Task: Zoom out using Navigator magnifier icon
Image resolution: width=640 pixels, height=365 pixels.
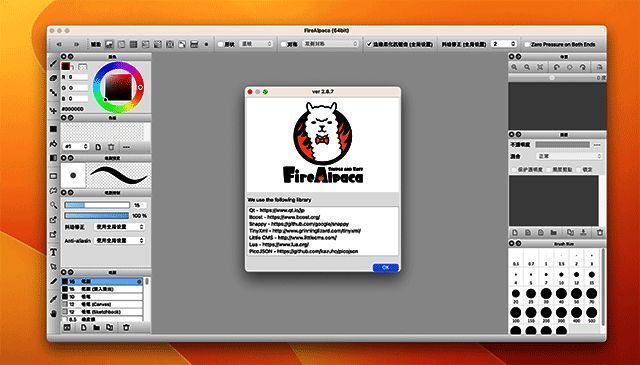Action: click(527, 67)
